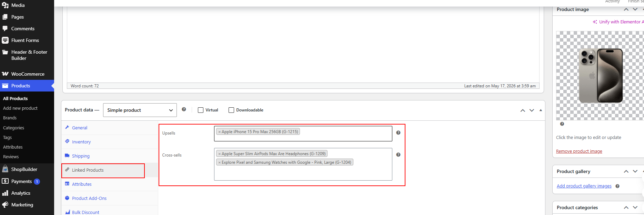This screenshot has height=215, width=644.
Task: Click Add product gallery images link
Action: tap(584, 186)
